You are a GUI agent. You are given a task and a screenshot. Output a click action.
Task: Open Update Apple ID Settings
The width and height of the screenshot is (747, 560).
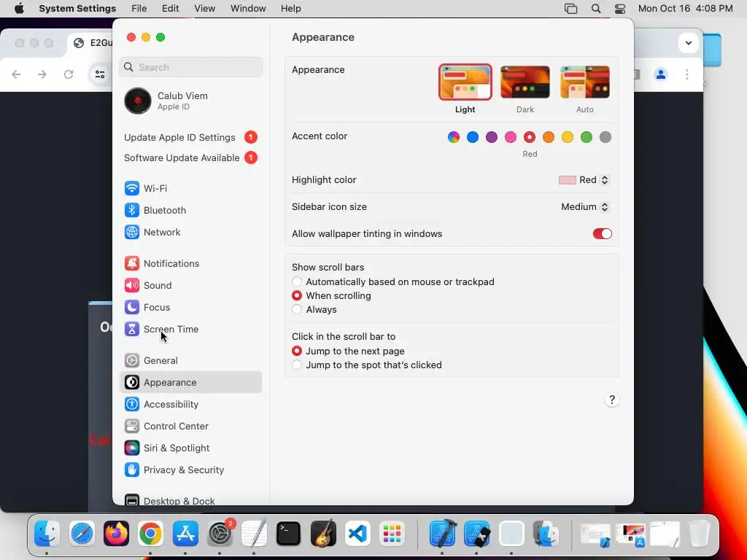click(190, 137)
